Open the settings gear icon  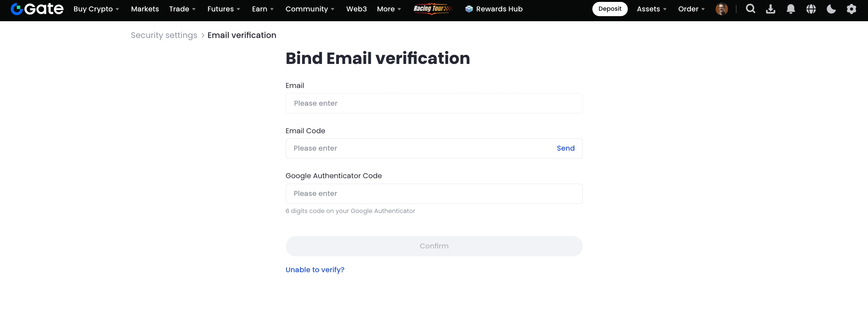pos(851,9)
